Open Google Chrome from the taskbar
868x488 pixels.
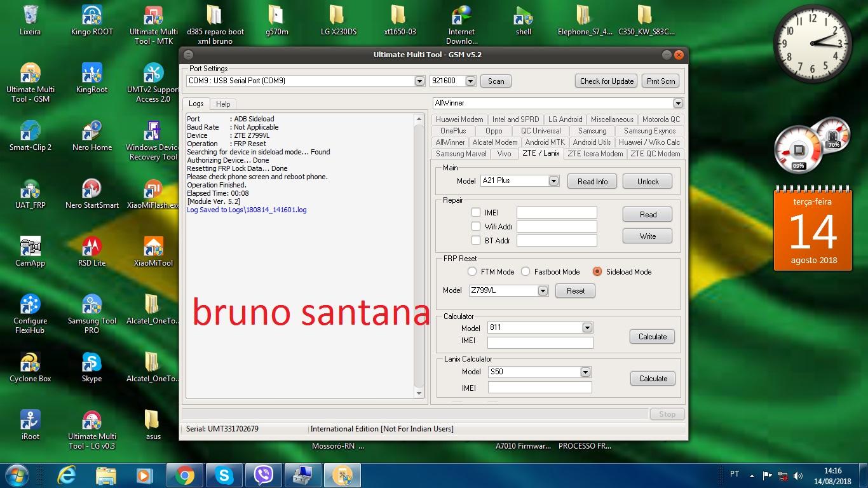point(185,475)
